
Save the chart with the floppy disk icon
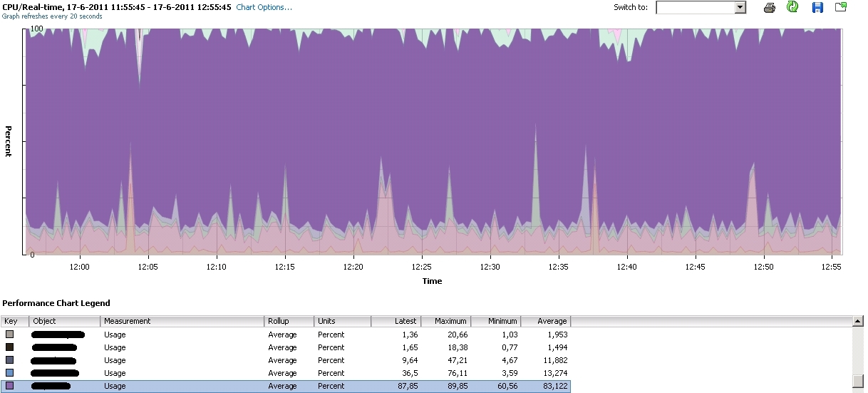tap(817, 7)
